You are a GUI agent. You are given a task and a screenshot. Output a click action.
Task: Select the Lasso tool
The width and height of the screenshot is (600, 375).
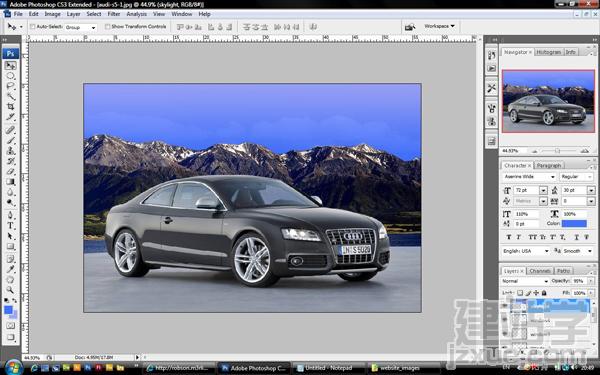click(10, 86)
